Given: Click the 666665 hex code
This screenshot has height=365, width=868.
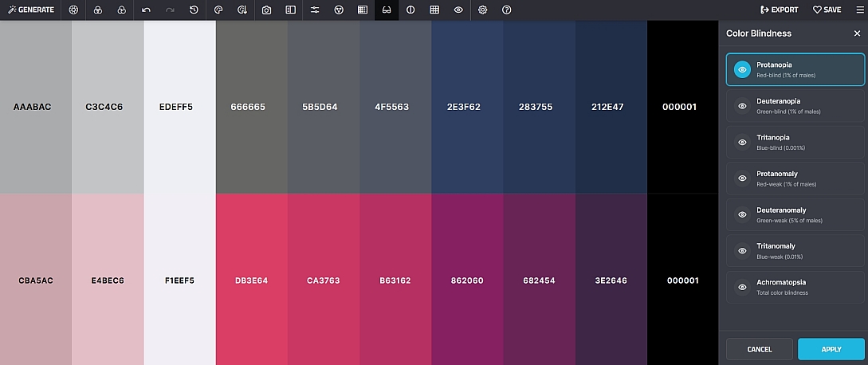Looking at the screenshot, I should tap(248, 108).
